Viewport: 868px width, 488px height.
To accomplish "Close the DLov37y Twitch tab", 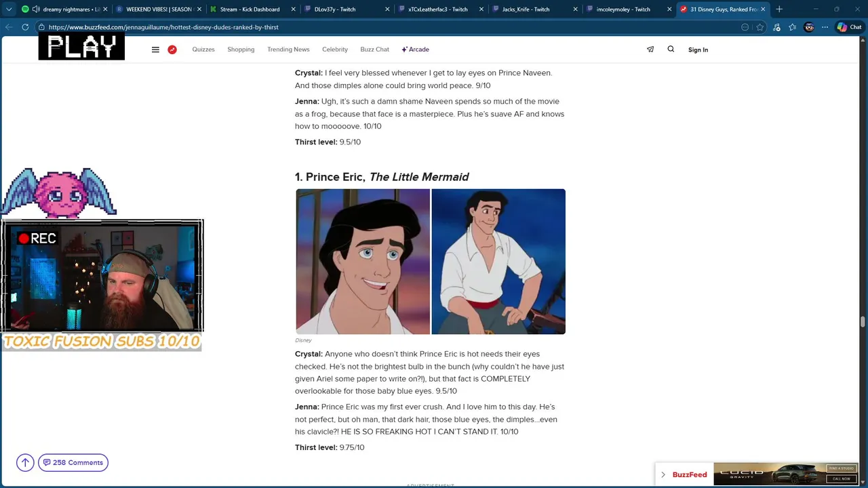I will click(388, 9).
